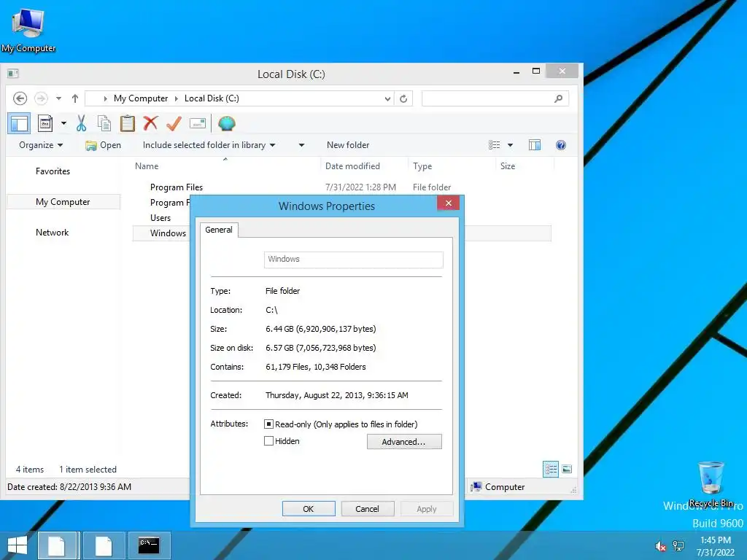The width and height of the screenshot is (747, 560).
Task: Select the General tab in Properties
Action: (x=219, y=230)
